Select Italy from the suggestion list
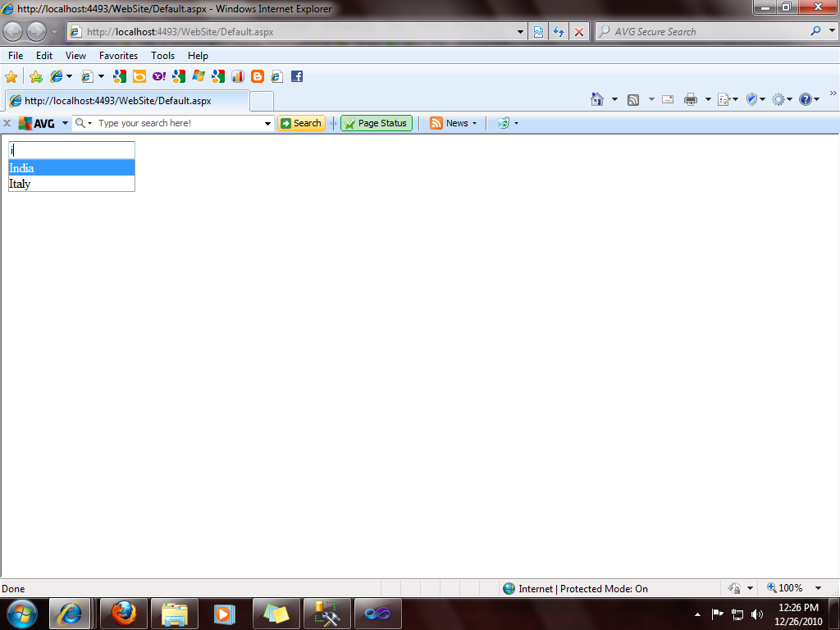The height and width of the screenshot is (630, 840). pos(72,184)
